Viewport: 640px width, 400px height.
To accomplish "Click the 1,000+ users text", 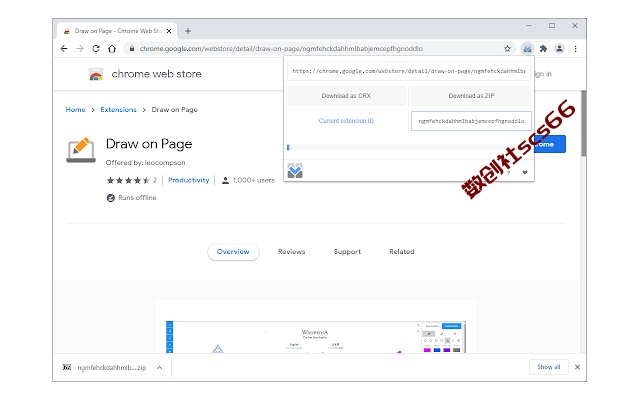I will (253, 180).
